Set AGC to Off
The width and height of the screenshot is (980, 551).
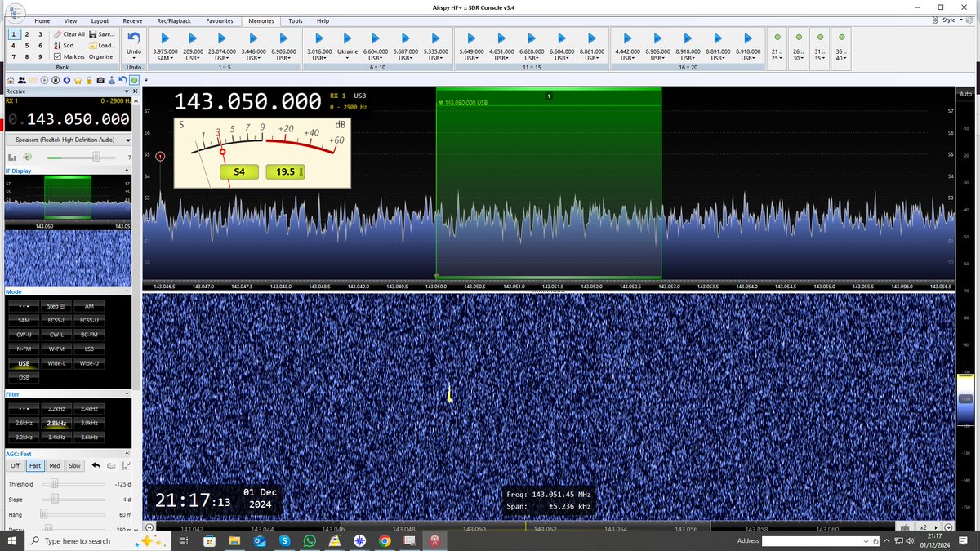pyautogui.click(x=15, y=466)
